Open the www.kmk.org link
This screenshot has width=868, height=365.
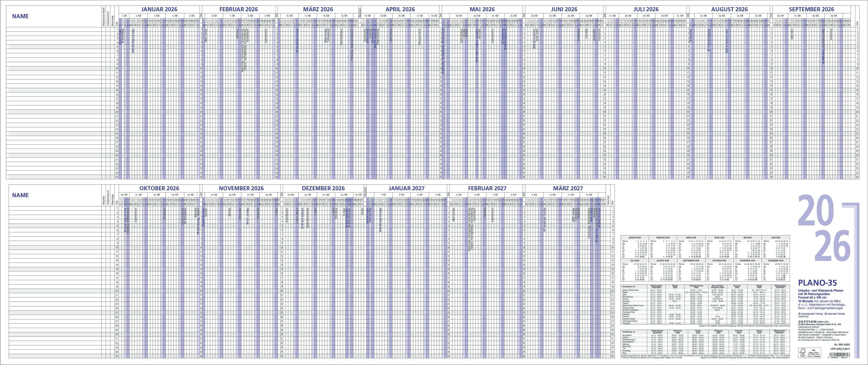click(x=784, y=326)
